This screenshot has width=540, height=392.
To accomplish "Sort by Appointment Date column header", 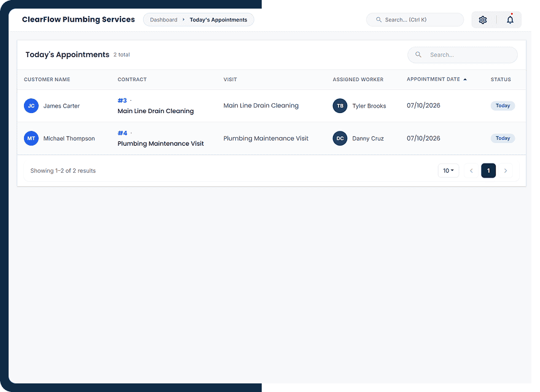I will click(x=433, y=79).
